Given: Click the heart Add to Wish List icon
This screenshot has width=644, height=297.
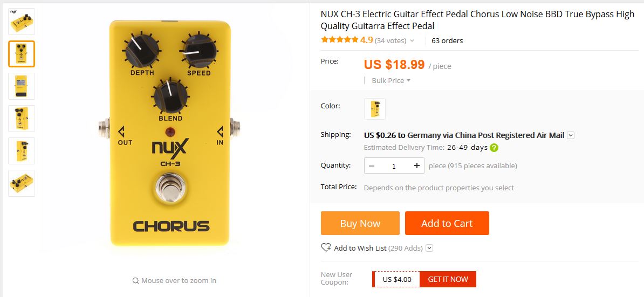Looking at the screenshot, I should [x=326, y=247].
